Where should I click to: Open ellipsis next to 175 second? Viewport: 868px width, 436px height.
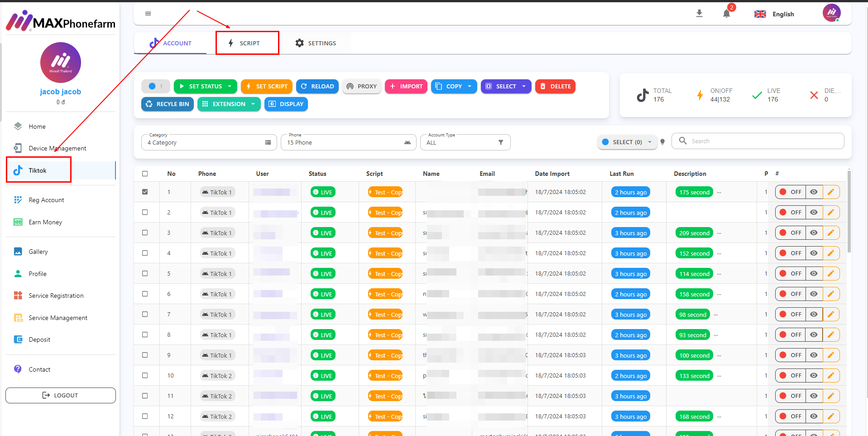[x=719, y=192]
